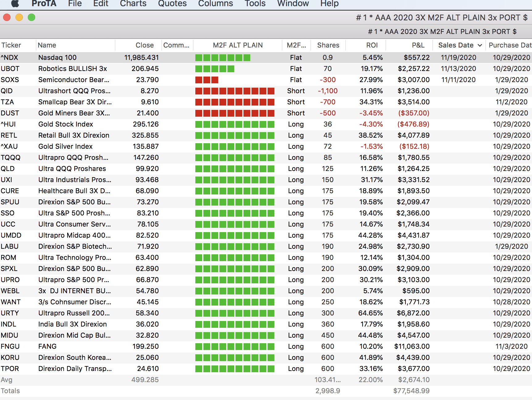
Task: Click the average close 499.285
Action: (x=145, y=380)
